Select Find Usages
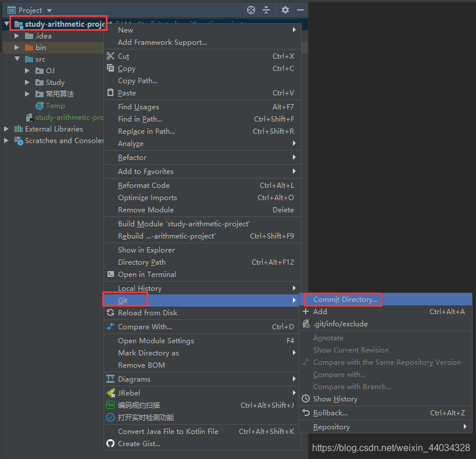This screenshot has height=459, width=476. (x=202, y=106)
